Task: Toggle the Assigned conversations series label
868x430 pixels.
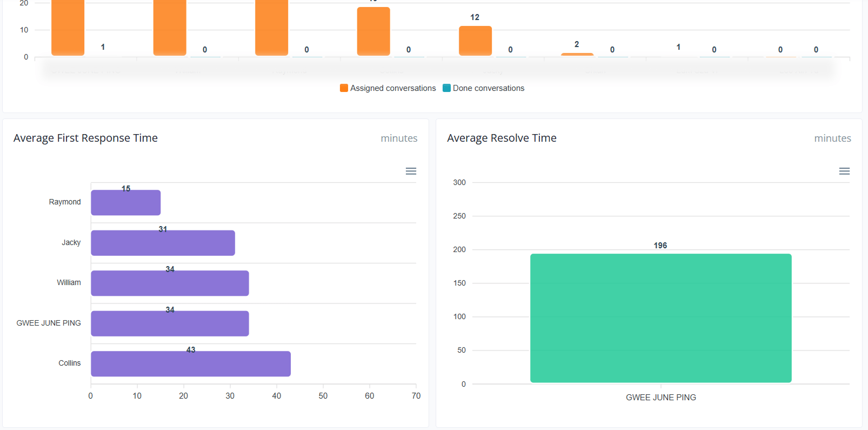Action: click(x=393, y=88)
